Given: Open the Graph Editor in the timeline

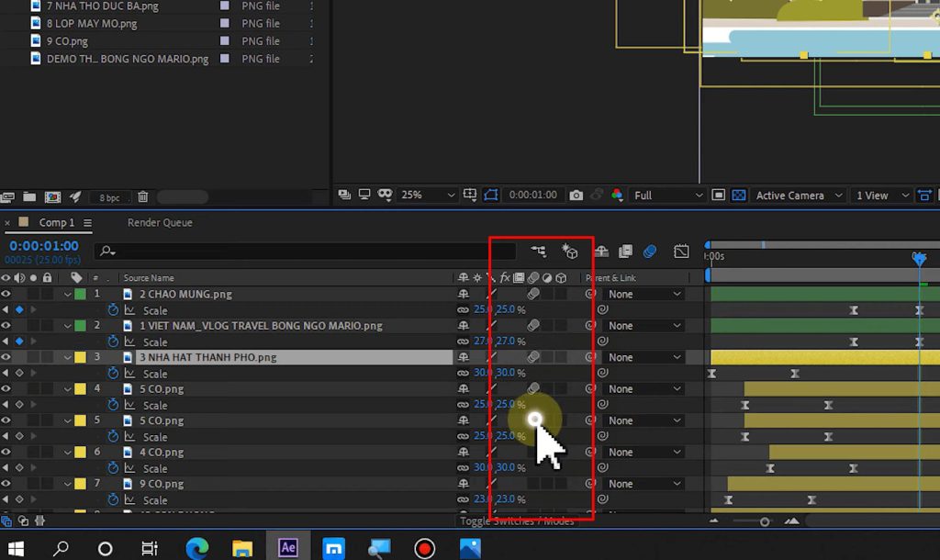Looking at the screenshot, I should 681,250.
